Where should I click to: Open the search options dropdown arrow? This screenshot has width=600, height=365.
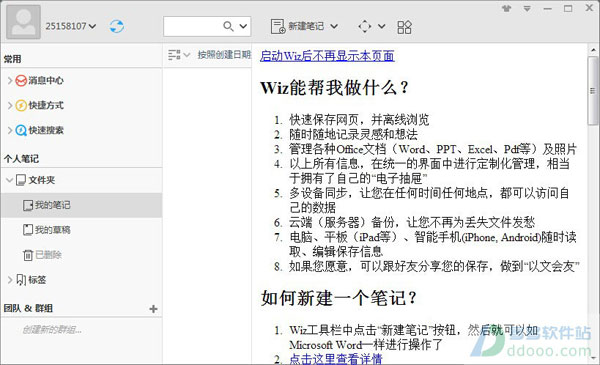pos(243,26)
